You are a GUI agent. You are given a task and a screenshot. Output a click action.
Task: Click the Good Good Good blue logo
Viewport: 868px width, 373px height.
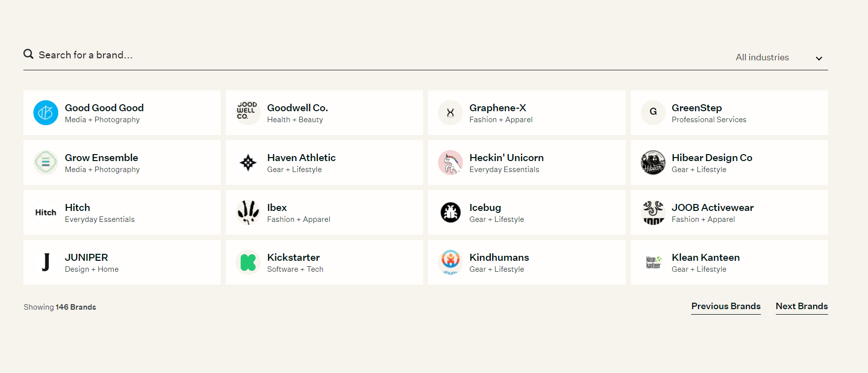(46, 113)
